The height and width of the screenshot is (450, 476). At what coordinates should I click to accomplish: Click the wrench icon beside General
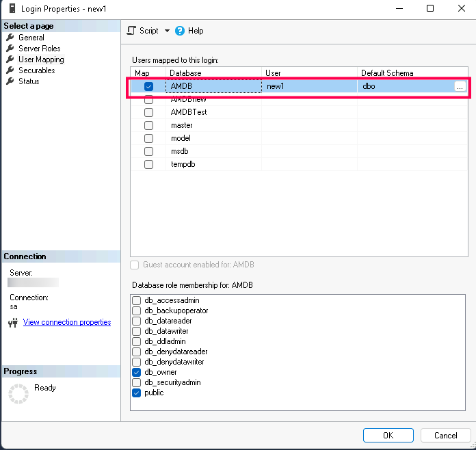tap(10, 38)
